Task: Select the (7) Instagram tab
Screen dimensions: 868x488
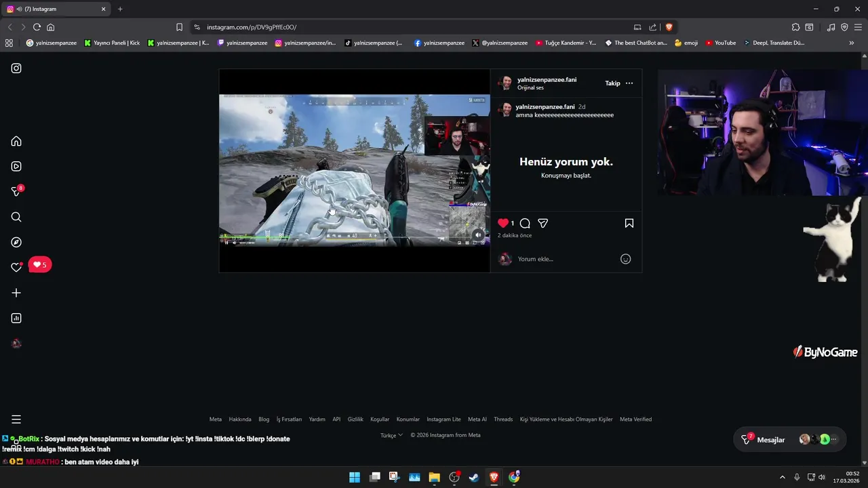Action: (56, 9)
